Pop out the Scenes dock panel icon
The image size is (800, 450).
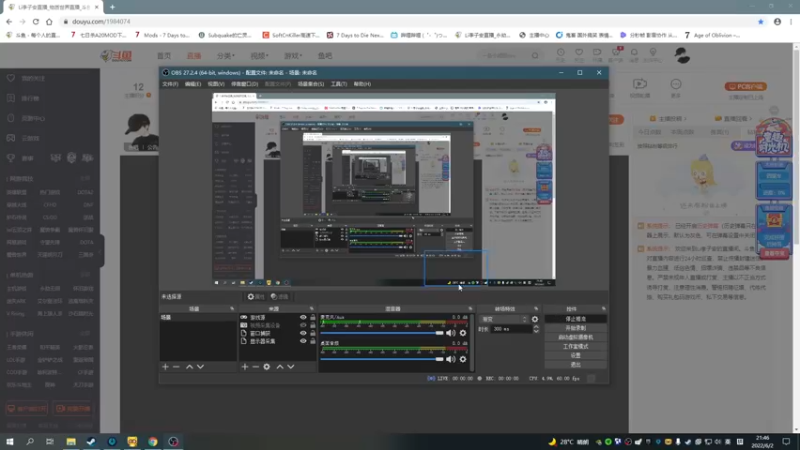coord(232,309)
